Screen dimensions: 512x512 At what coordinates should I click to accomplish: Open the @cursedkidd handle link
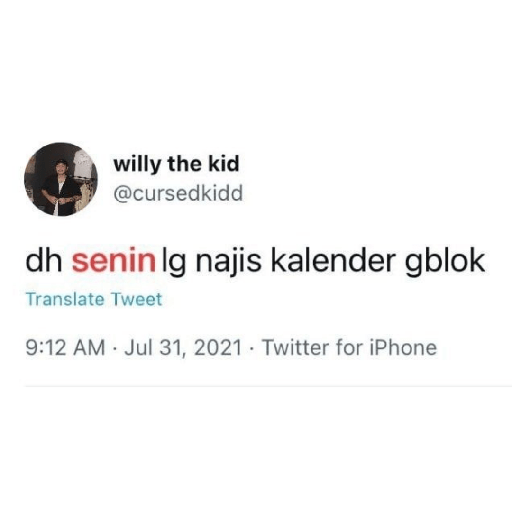point(178,194)
